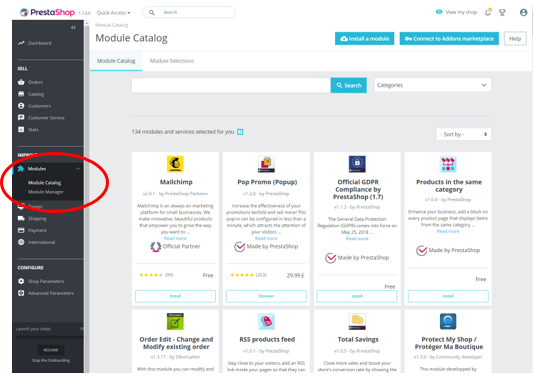Click the Products in the same category icon
This screenshot has width=557, height=384.
448,164
